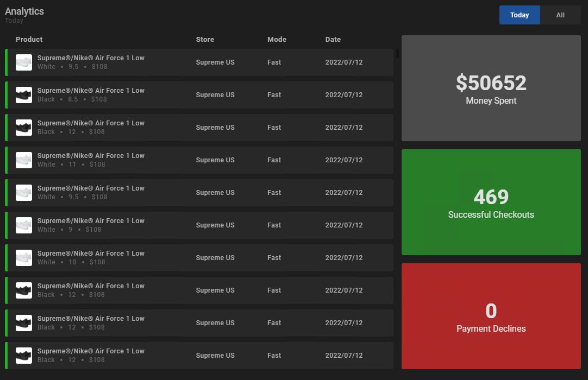
Task: Click 'Black • 8.5 • $108' details text
Action: click(72, 99)
